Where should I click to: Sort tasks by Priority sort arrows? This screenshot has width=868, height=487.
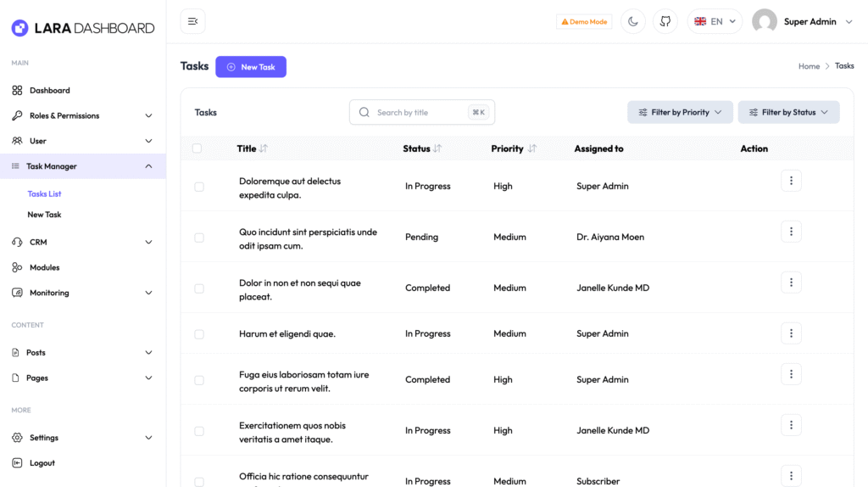[x=532, y=148]
